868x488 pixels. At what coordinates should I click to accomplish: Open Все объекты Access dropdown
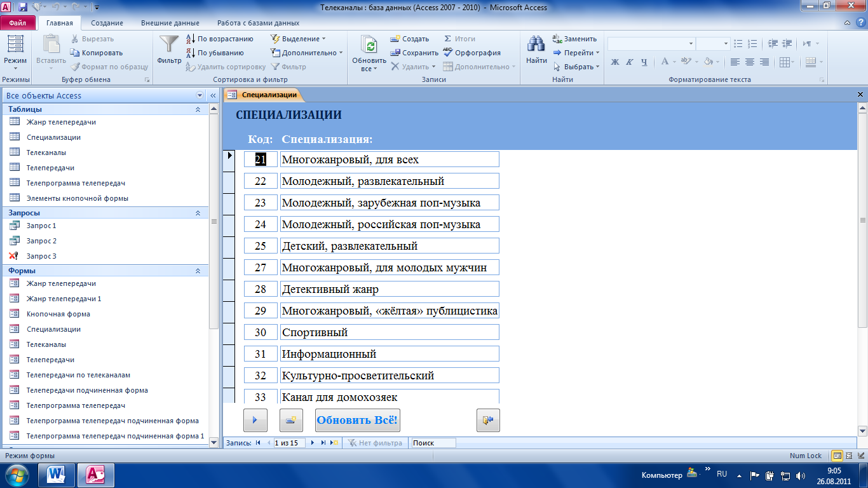pos(200,95)
